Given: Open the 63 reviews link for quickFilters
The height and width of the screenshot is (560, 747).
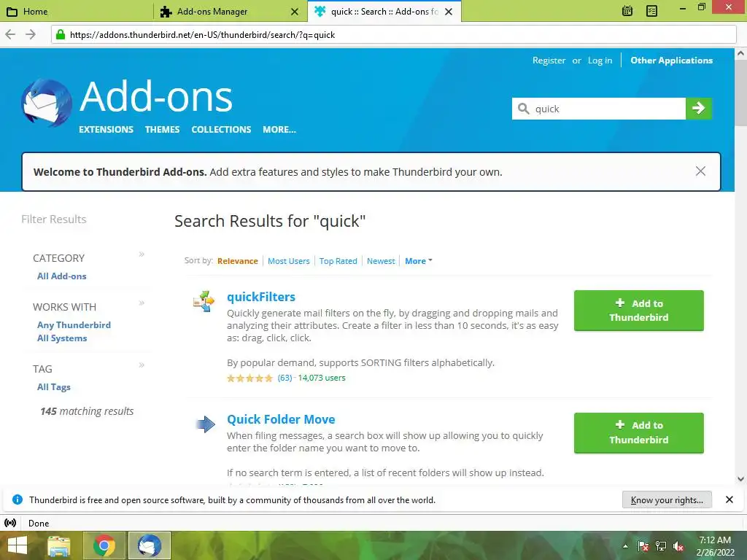Looking at the screenshot, I should pyautogui.click(x=285, y=378).
